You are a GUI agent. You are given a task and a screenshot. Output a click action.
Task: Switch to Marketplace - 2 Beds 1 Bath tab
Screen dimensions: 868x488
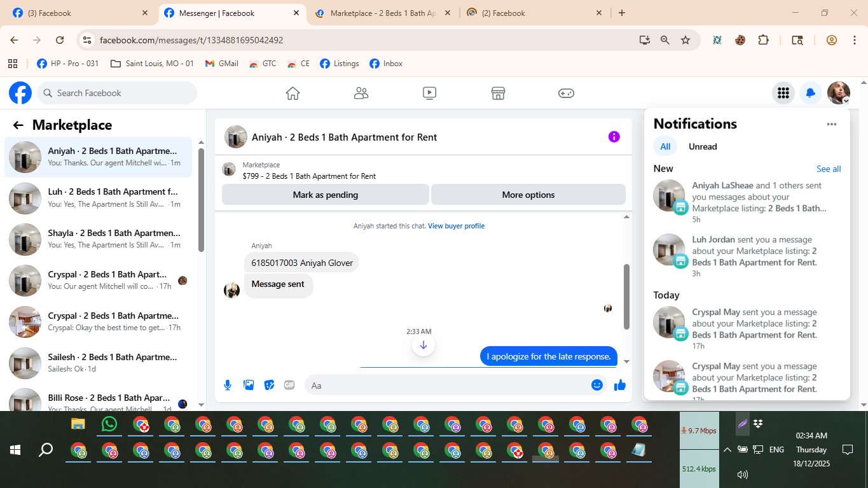pos(383,13)
